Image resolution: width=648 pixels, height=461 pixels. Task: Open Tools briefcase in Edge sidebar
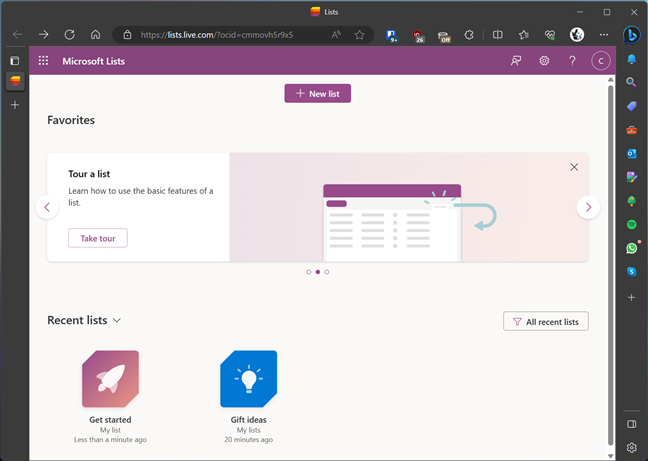(631, 130)
